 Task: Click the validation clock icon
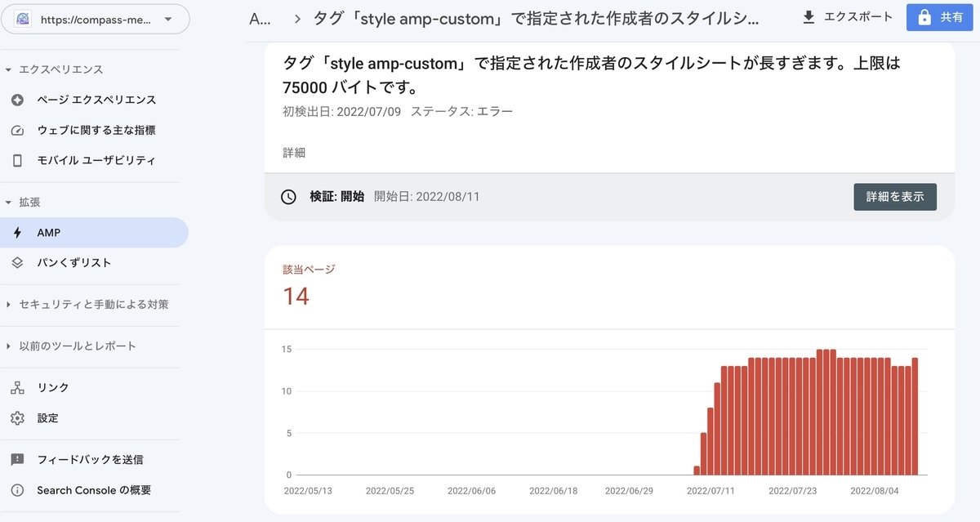click(288, 197)
